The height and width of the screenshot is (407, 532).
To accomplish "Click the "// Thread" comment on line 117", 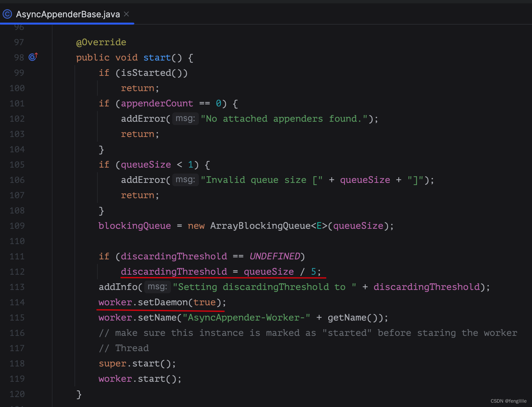I will click(x=124, y=348).
